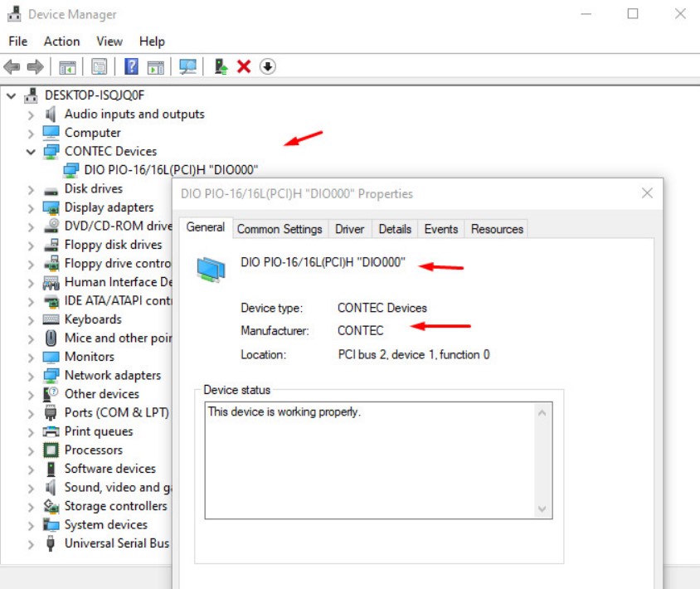
Task: Click the blue Help question mark icon
Action: (131, 66)
